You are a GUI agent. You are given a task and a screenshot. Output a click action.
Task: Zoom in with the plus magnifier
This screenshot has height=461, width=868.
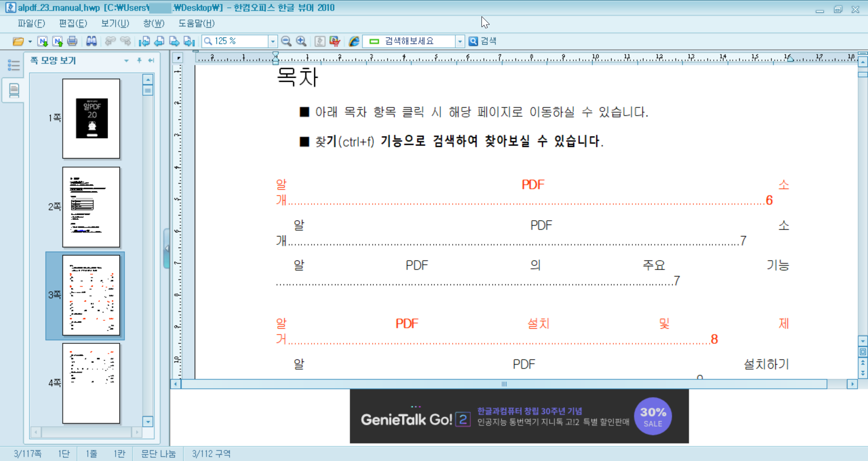tap(301, 41)
